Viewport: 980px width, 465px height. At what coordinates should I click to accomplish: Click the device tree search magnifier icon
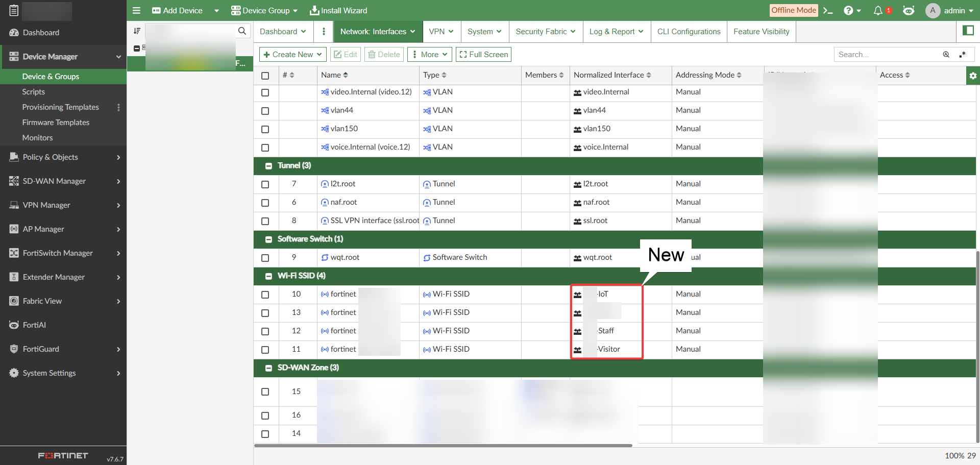pos(242,31)
